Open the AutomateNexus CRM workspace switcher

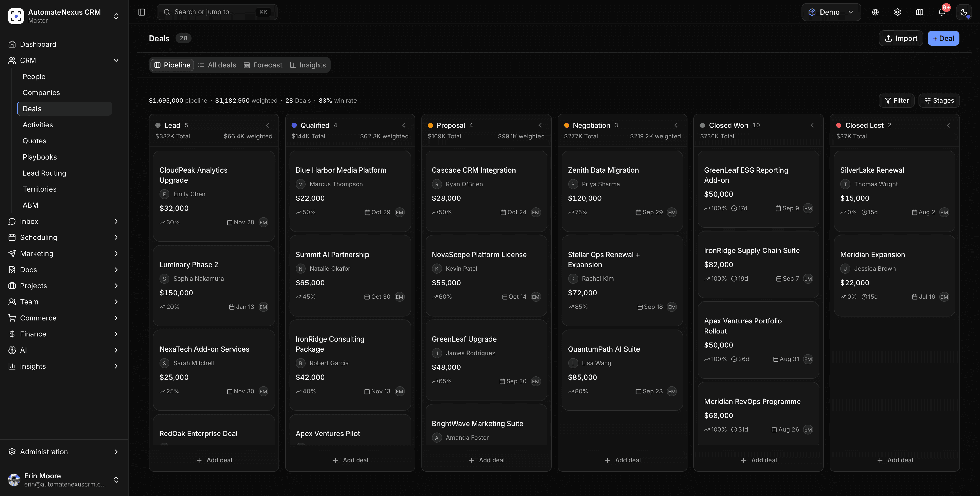coord(116,16)
